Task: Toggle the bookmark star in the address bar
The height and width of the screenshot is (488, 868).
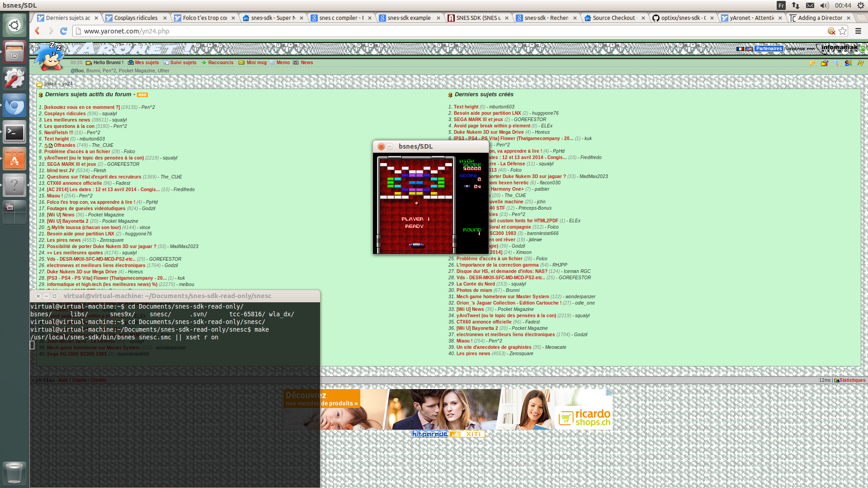Action: pyautogui.click(x=843, y=31)
